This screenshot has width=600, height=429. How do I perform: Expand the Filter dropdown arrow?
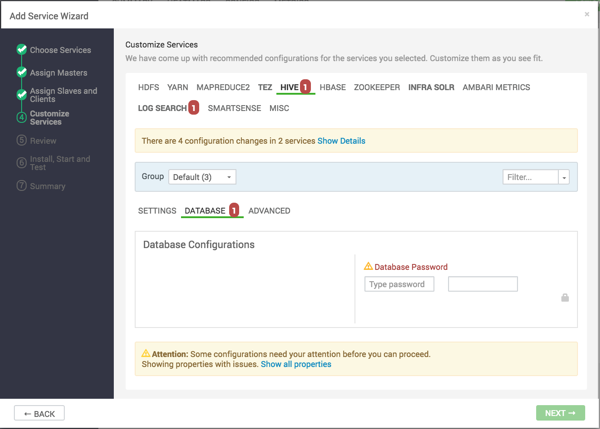coord(564,177)
